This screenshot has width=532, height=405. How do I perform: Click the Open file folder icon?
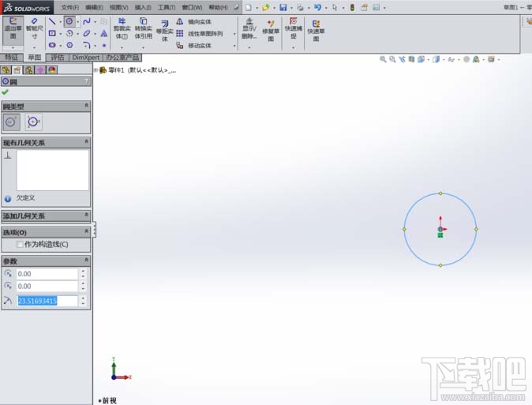coord(266,7)
